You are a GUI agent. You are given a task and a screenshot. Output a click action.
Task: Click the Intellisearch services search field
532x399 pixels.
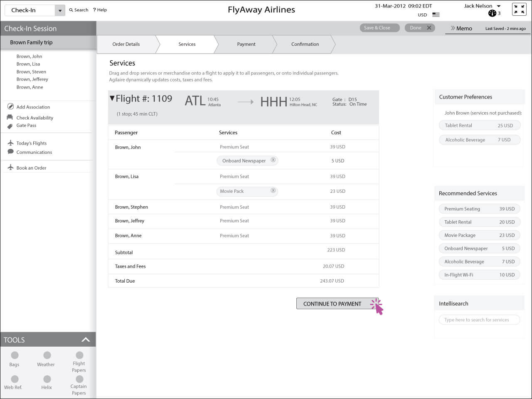(479, 320)
